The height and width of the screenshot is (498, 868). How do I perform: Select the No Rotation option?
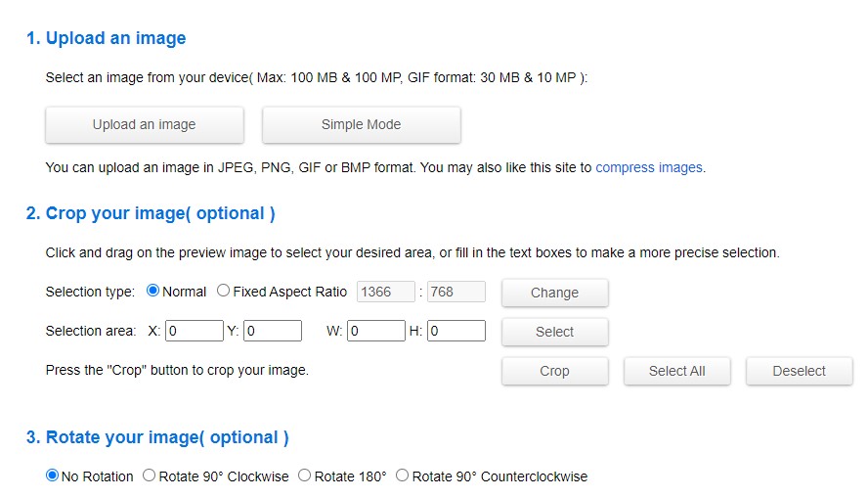point(53,476)
